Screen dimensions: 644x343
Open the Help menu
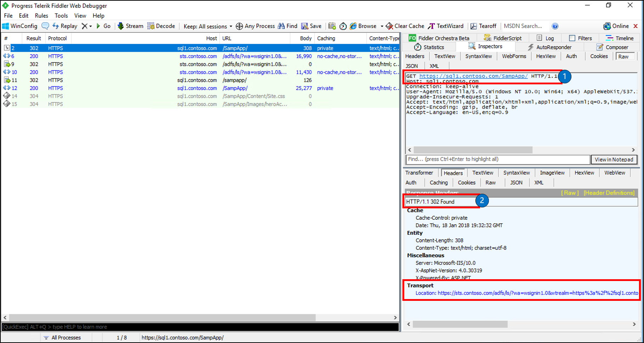[98, 16]
